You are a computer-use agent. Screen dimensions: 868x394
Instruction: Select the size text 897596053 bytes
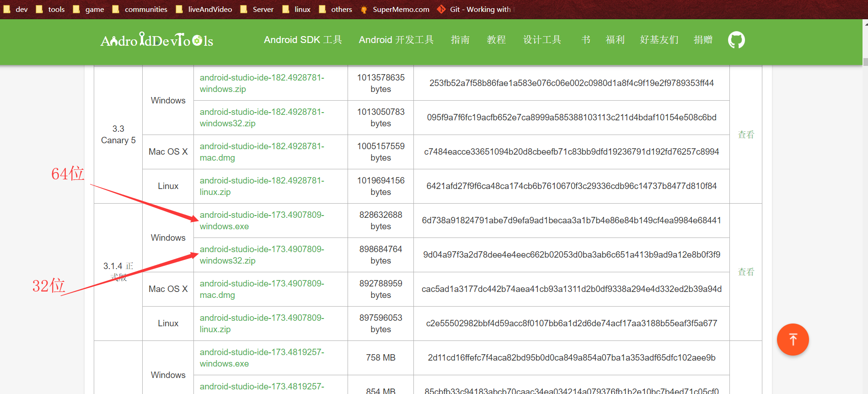pos(380,324)
